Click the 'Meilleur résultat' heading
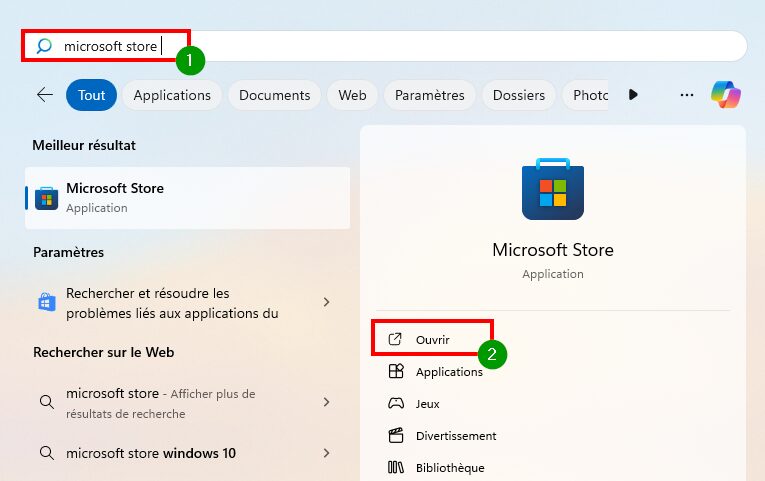The image size is (765, 481). 84,145
